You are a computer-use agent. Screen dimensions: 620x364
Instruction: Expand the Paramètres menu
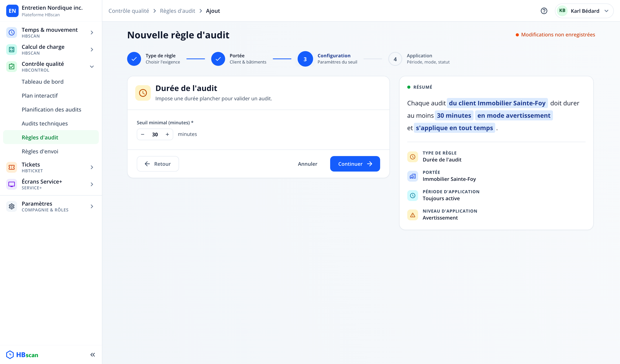[92, 206]
